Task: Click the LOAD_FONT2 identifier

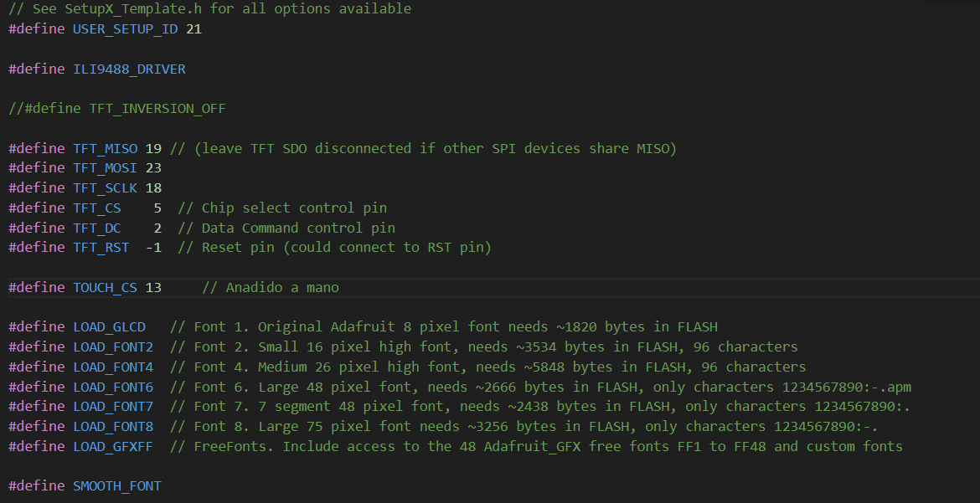Action: [113, 347]
